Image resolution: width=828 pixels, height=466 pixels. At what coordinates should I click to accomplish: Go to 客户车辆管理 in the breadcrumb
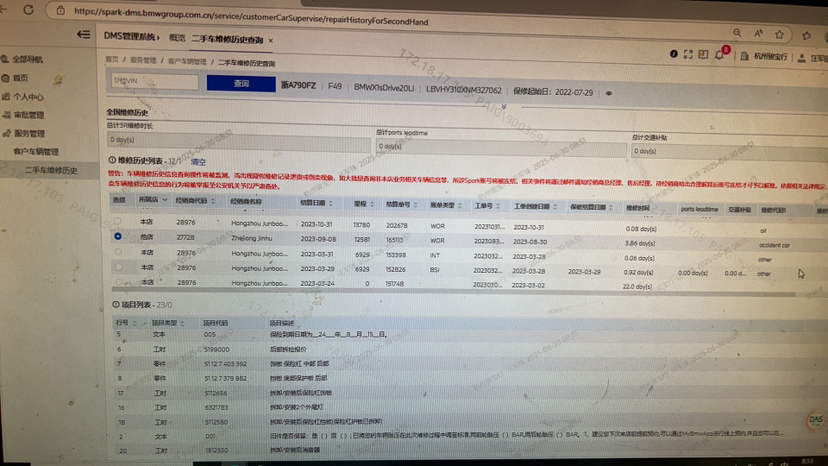[187, 61]
